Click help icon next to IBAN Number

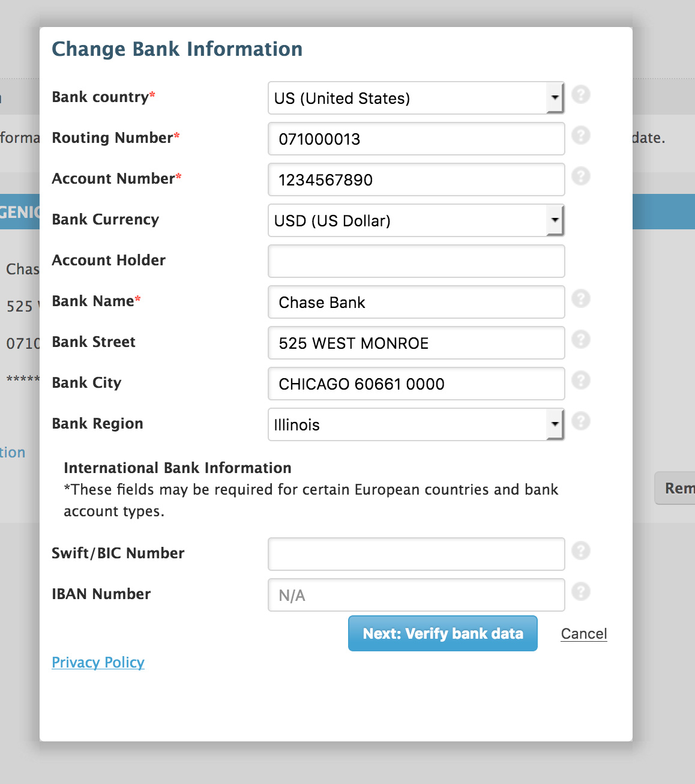click(580, 592)
